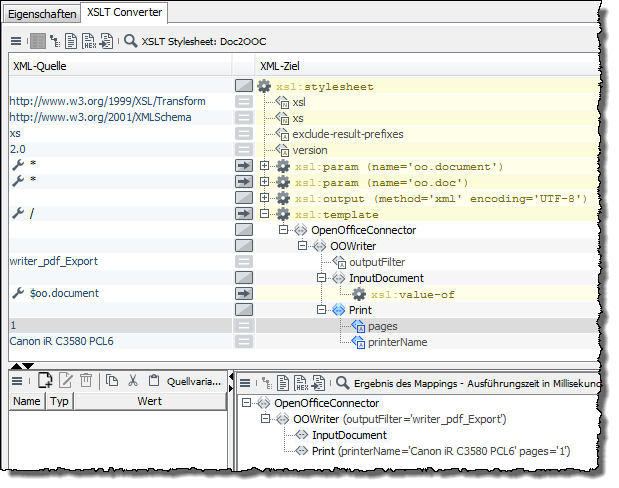
Task: Select the printerName attribute in target tree
Action: [398, 342]
